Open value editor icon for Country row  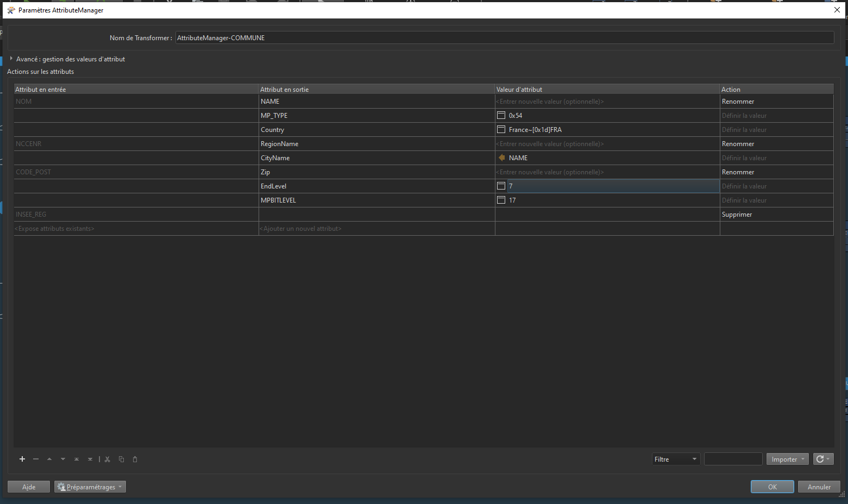501,129
